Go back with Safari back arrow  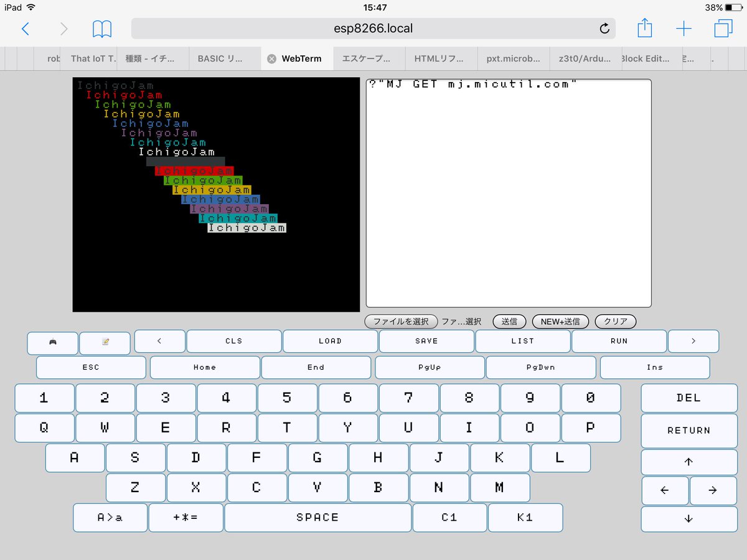pyautogui.click(x=26, y=29)
